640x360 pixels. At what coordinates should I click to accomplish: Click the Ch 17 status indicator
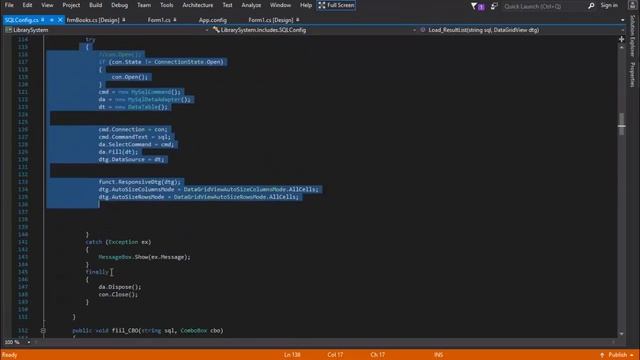(x=378, y=355)
